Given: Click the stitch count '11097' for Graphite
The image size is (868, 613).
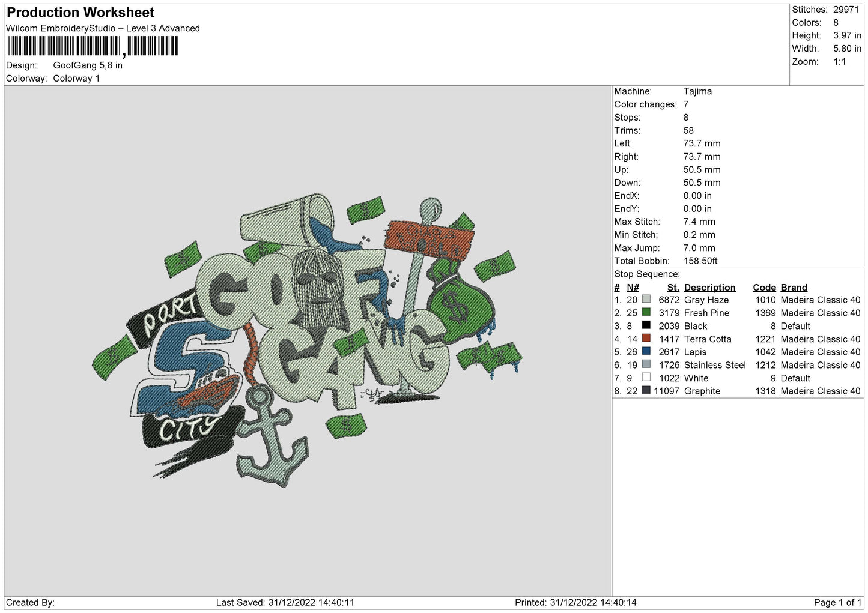Looking at the screenshot, I should point(666,391).
